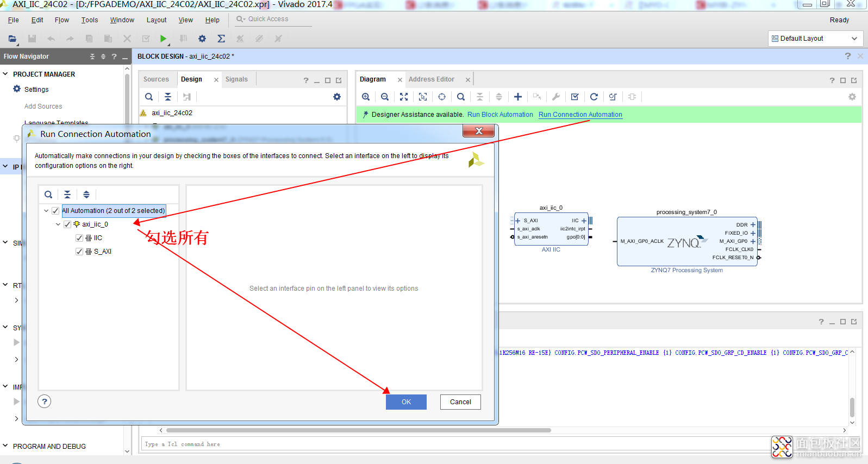Click the Diagram panel help question mark
Screen dimensions: 868x464
click(x=832, y=80)
